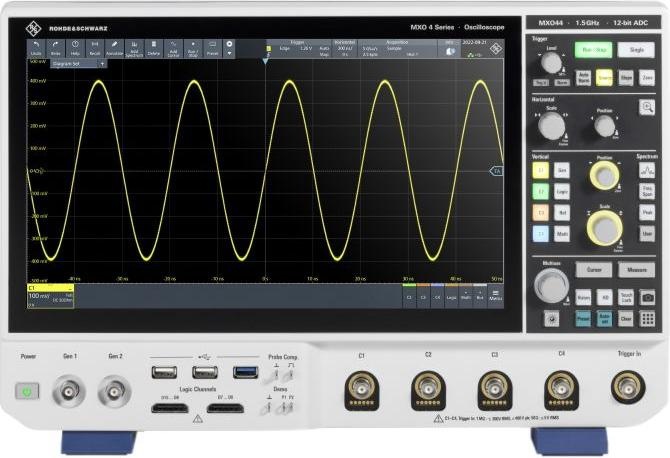Screen dimensions: 670x458
Task: Open the Trigger settings box on screen
Action: coord(299,49)
